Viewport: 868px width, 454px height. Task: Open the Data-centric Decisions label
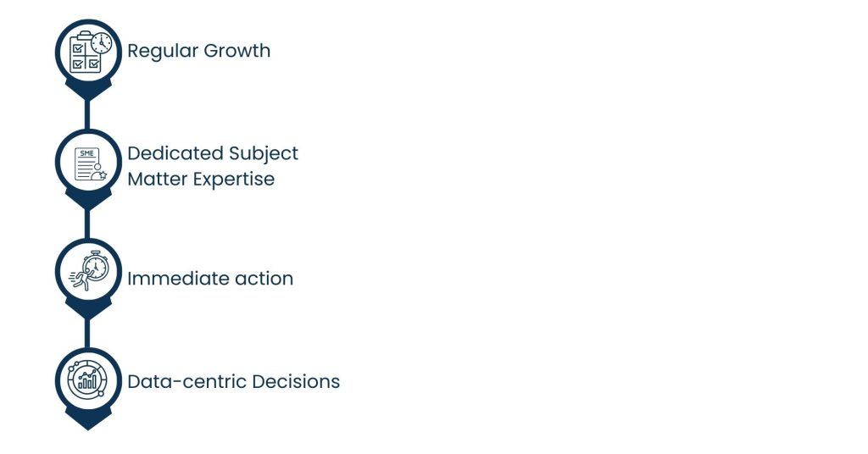tap(233, 382)
